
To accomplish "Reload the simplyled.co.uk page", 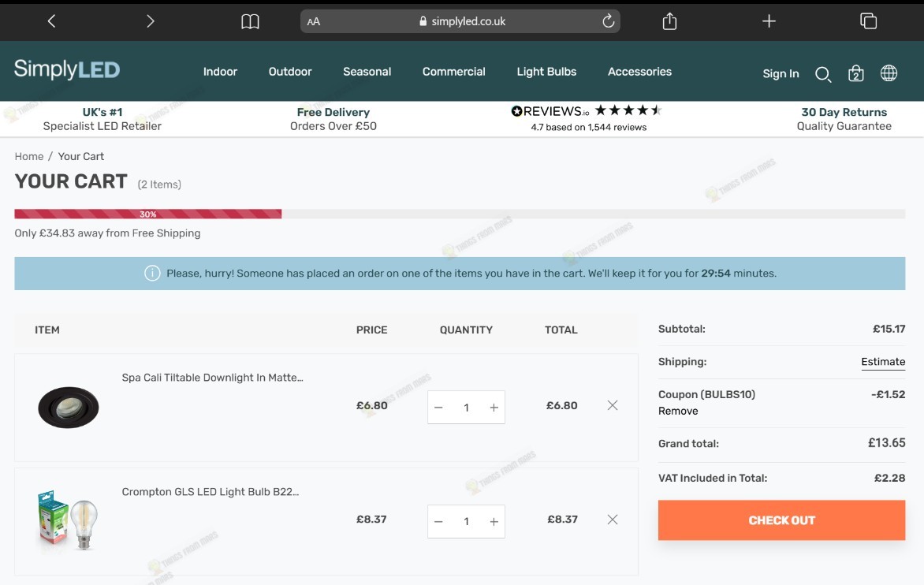I will (x=608, y=21).
